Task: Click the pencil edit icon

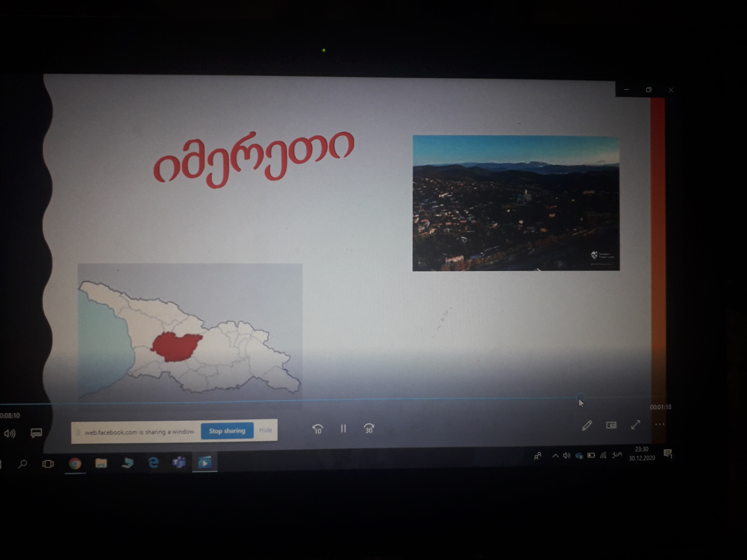Action: (587, 425)
